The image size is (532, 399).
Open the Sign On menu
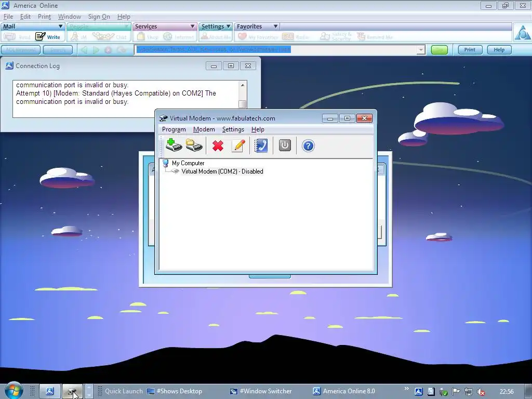click(x=99, y=16)
